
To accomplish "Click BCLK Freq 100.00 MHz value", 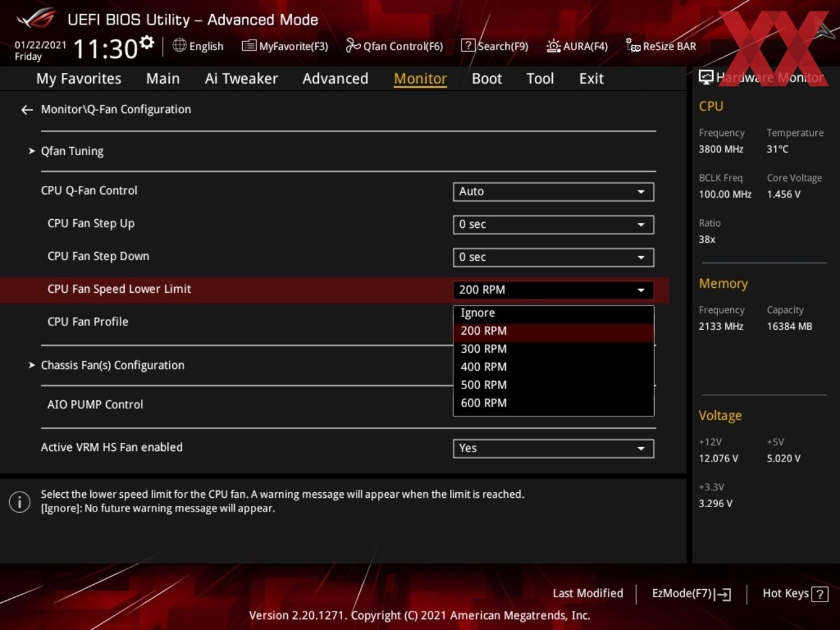I will 725,194.
